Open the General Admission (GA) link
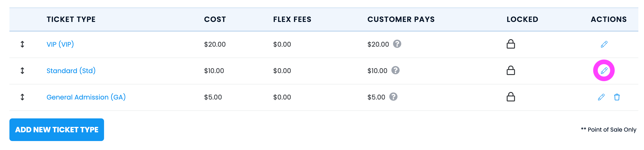The height and width of the screenshot is (150, 644). [x=86, y=97]
